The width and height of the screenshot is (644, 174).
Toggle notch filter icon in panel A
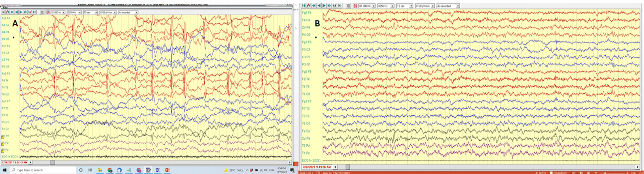click(48, 12)
